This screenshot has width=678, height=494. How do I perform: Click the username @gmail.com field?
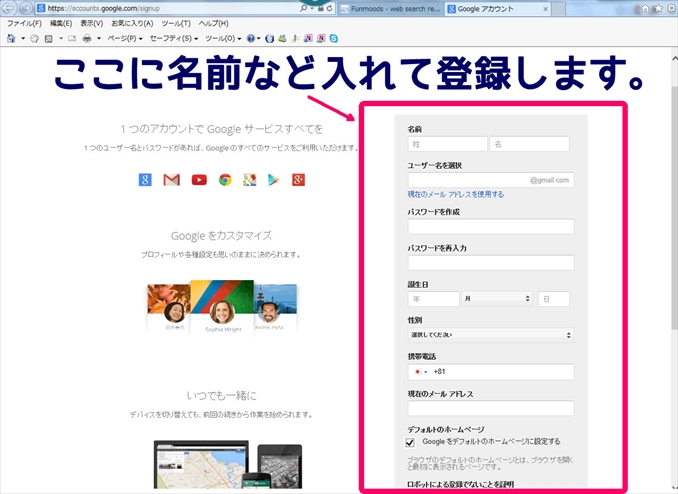[491, 180]
